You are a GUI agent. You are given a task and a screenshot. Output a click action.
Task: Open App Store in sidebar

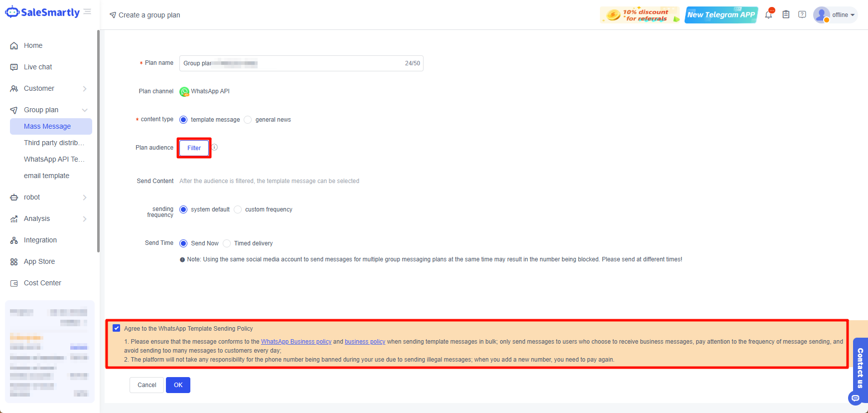39,262
